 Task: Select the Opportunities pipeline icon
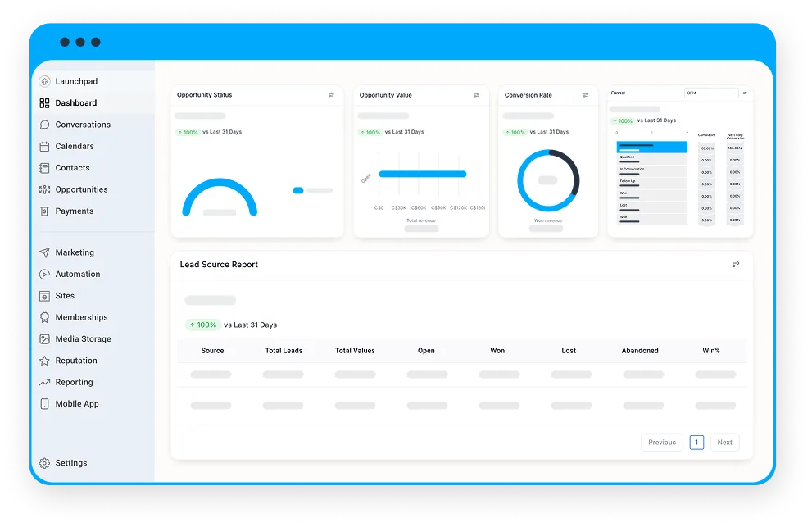tap(44, 189)
